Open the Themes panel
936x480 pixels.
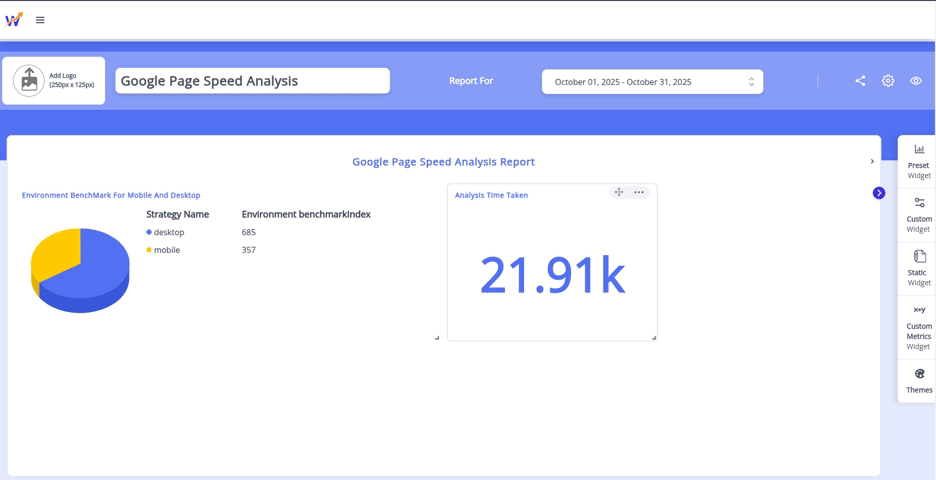click(918, 381)
